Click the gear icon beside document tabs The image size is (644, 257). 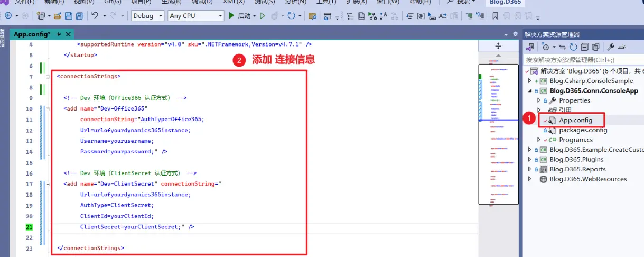[x=516, y=34]
